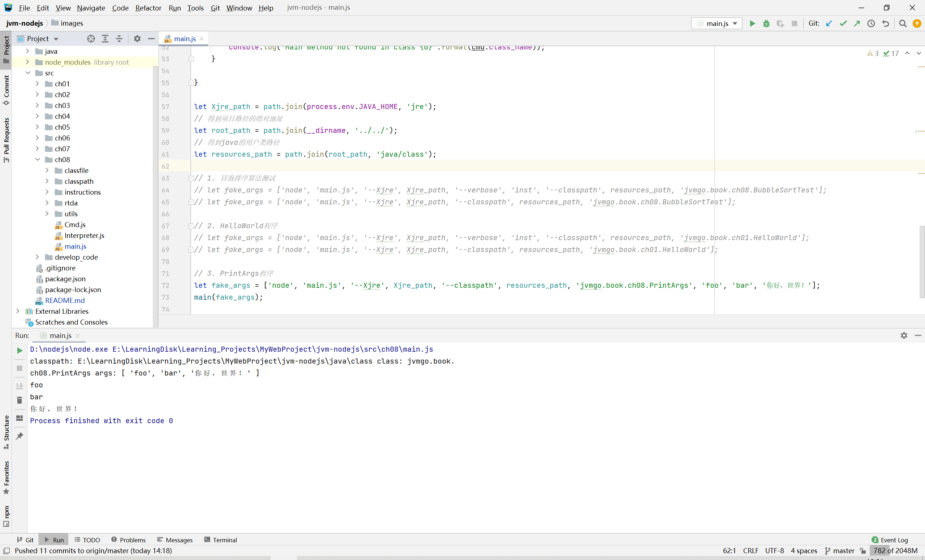The height and width of the screenshot is (560, 925).
Task: Open the TODO tool tab
Action: click(87, 540)
